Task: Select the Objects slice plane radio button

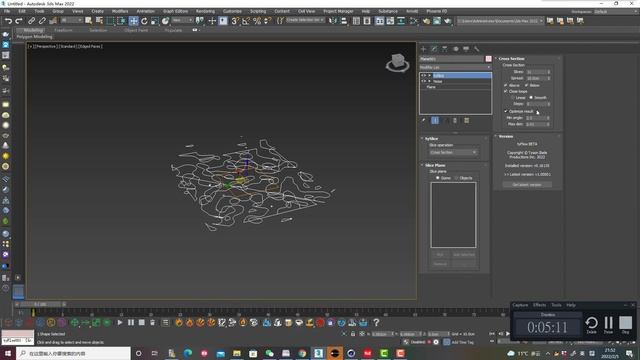Action: click(456, 178)
